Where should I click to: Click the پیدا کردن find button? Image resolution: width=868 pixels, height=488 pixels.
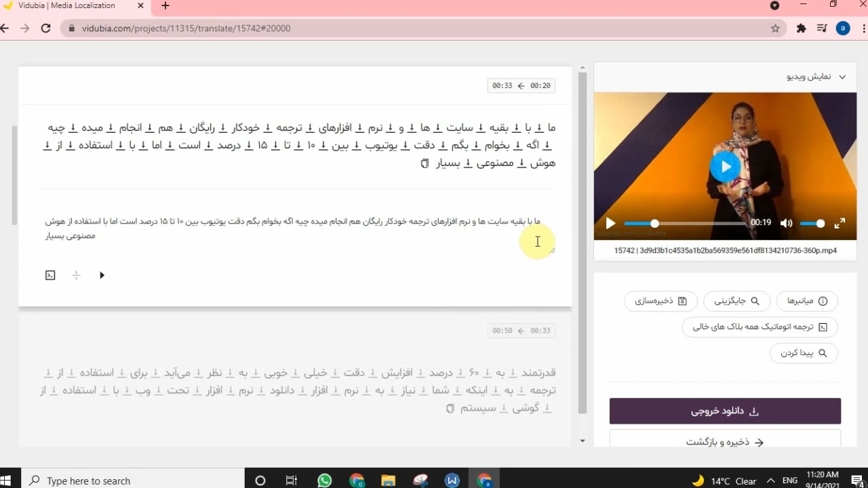[804, 353]
